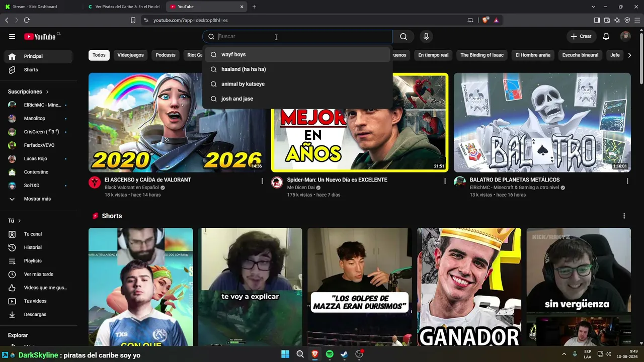Open Brave Shields icon in address bar
Image resolution: width=644 pixels, height=362 pixels.
[486, 20]
